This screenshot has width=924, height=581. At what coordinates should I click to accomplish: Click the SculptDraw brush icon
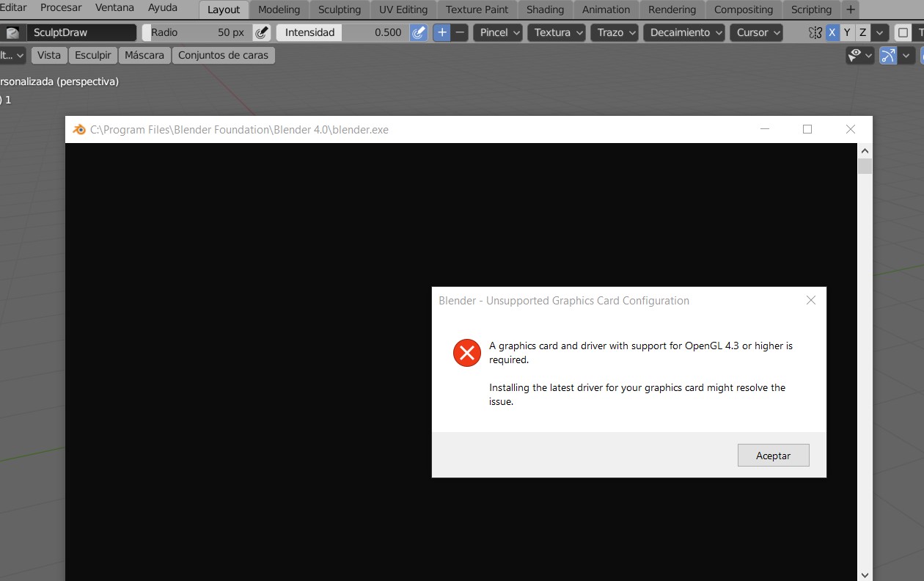pyautogui.click(x=12, y=33)
